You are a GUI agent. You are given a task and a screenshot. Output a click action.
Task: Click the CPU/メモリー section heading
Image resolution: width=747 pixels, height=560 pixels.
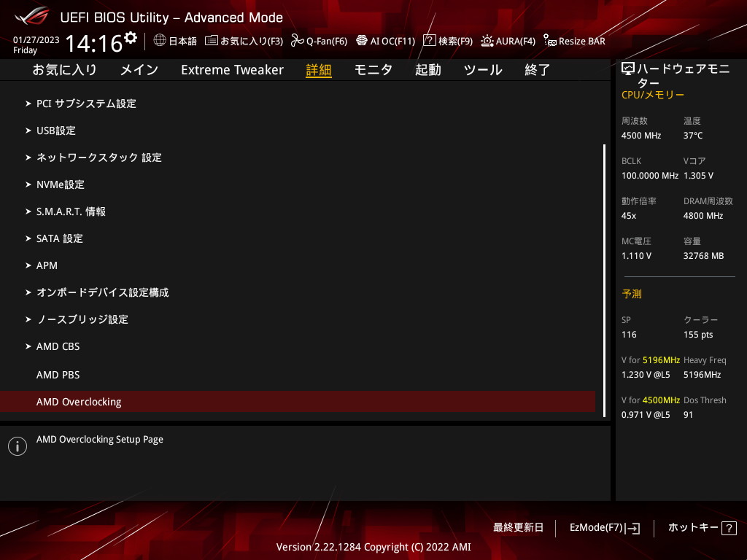pos(653,95)
